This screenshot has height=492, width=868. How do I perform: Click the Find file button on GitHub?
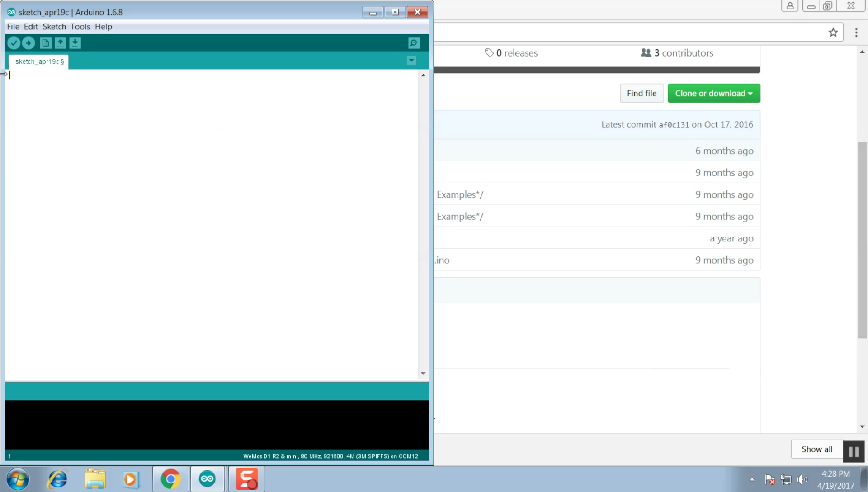coord(642,93)
